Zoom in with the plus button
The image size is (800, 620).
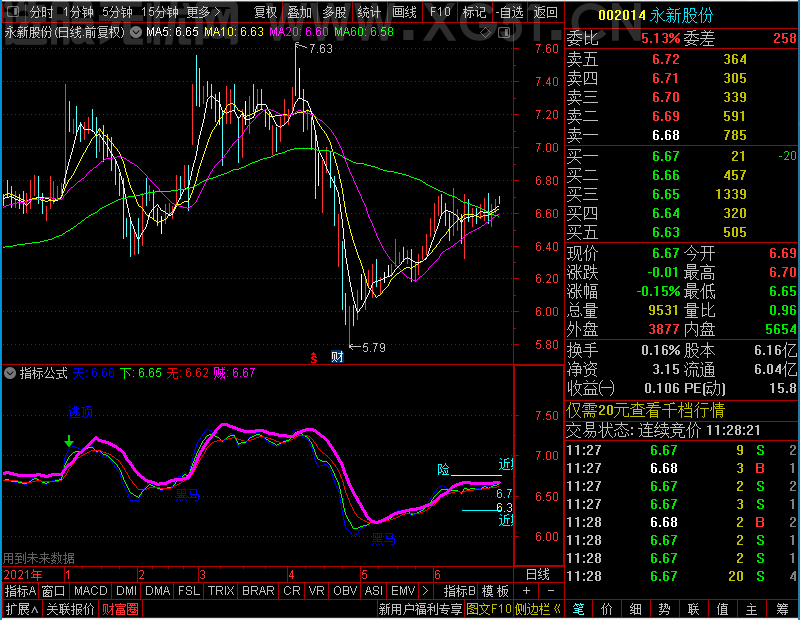[527, 591]
